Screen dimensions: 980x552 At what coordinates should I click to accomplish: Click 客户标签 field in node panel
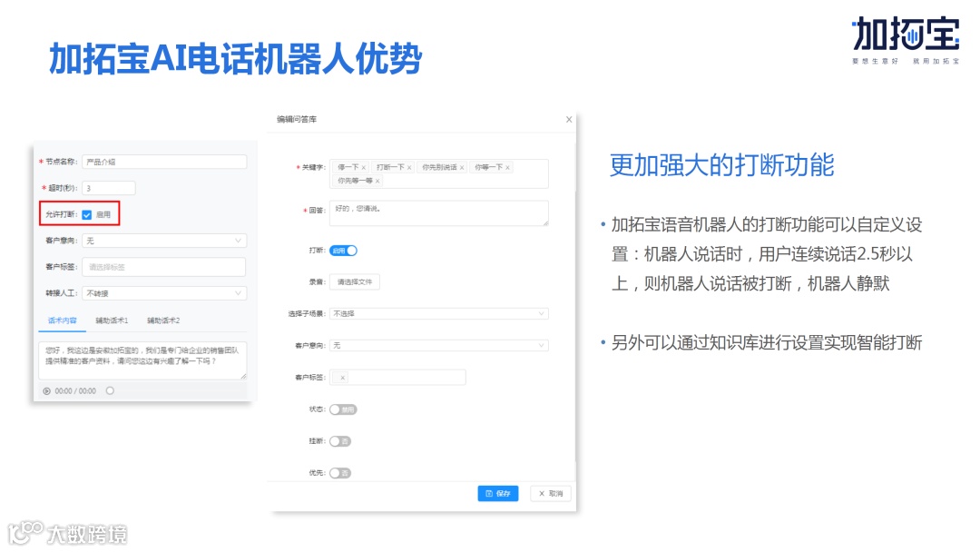coord(163,267)
